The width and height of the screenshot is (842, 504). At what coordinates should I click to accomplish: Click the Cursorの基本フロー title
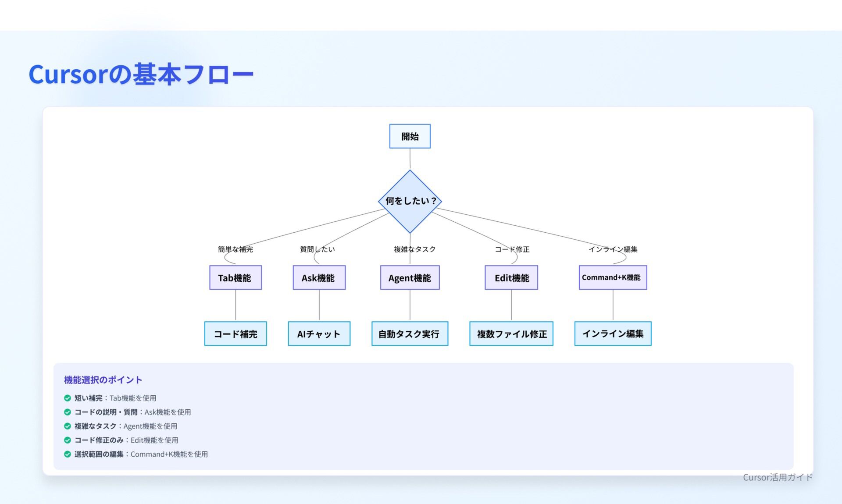tap(141, 74)
